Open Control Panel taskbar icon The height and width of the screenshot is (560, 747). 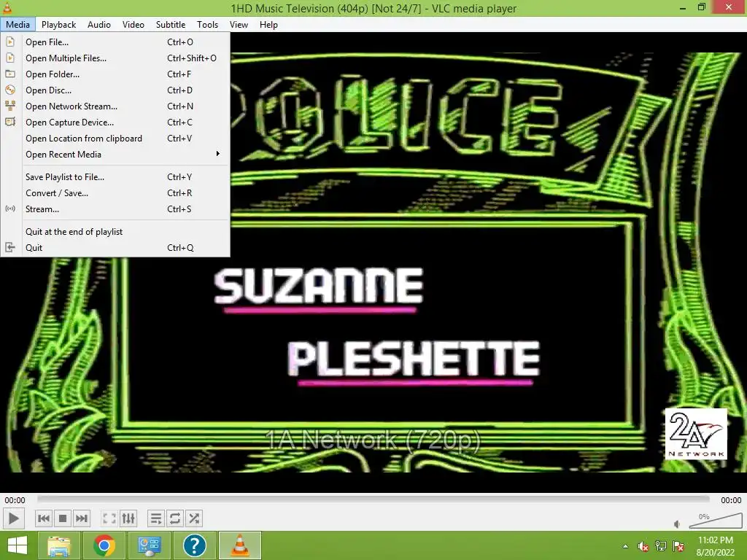point(149,545)
